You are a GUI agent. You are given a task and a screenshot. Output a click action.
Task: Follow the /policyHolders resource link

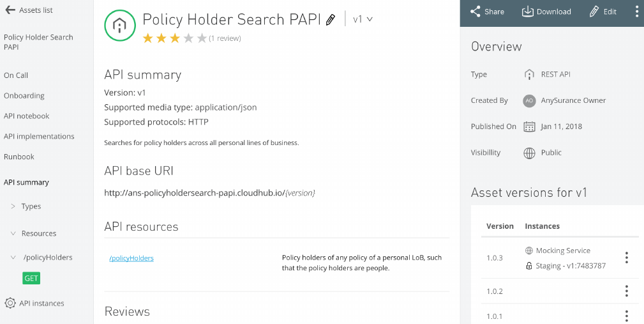coord(131,258)
